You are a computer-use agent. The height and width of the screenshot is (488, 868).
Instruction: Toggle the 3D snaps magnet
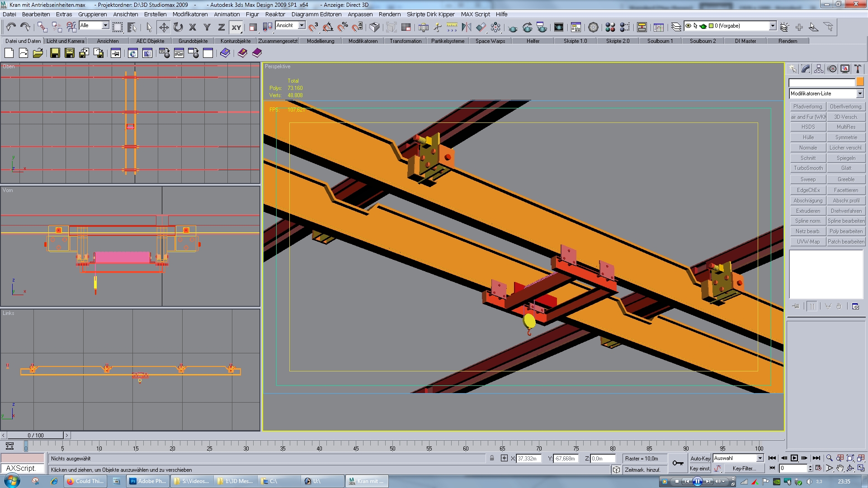pos(313,27)
